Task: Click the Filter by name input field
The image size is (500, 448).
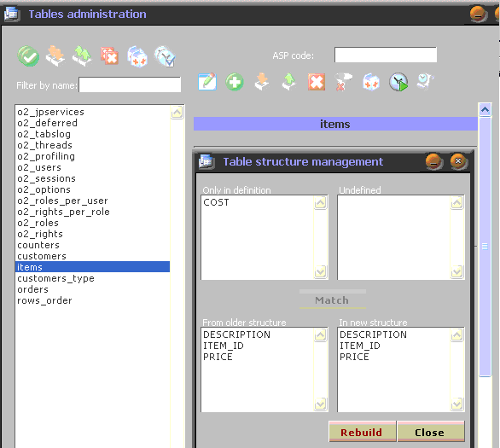Action: (x=130, y=84)
